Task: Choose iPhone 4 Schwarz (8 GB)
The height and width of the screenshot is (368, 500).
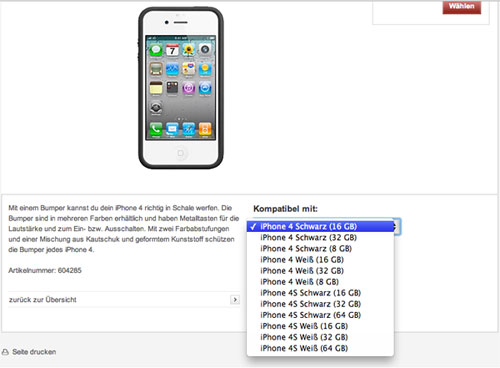Action: pyautogui.click(x=320, y=248)
